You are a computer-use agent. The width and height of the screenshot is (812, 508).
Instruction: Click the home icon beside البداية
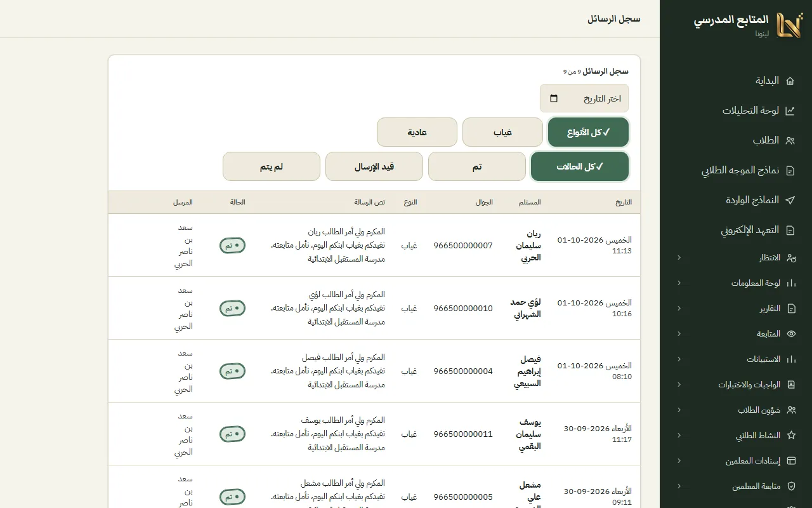(x=790, y=81)
